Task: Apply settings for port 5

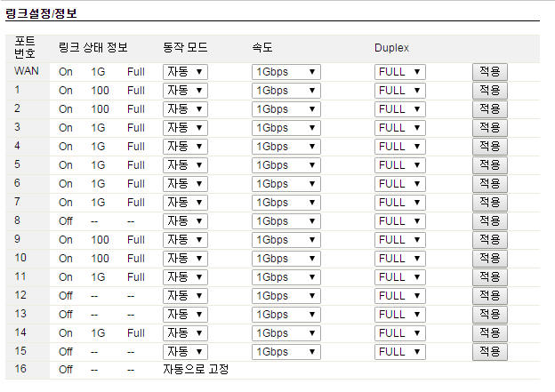Action: coord(490,165)
